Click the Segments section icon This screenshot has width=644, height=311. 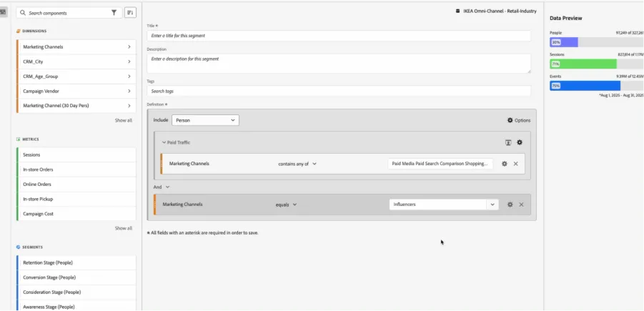click(19, 247)
